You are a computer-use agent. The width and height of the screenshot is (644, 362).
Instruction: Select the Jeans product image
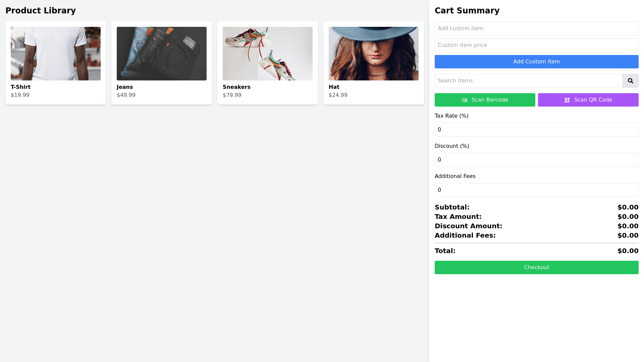tap(162, 54)
